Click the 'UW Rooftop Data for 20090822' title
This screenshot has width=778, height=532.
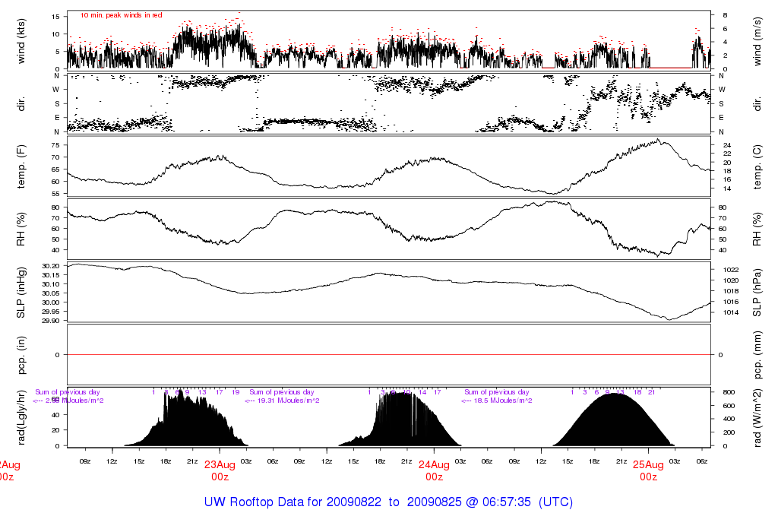pos(293,502)
